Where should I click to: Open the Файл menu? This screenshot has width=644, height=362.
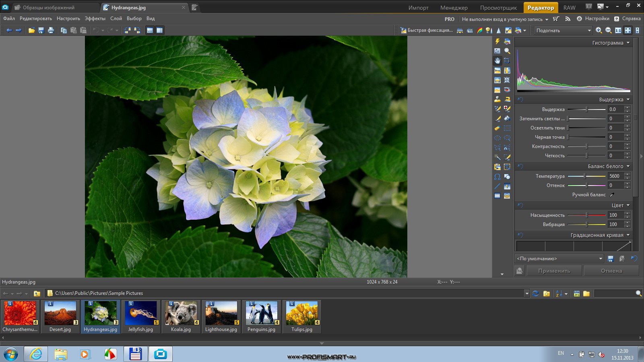pos(9,19)
